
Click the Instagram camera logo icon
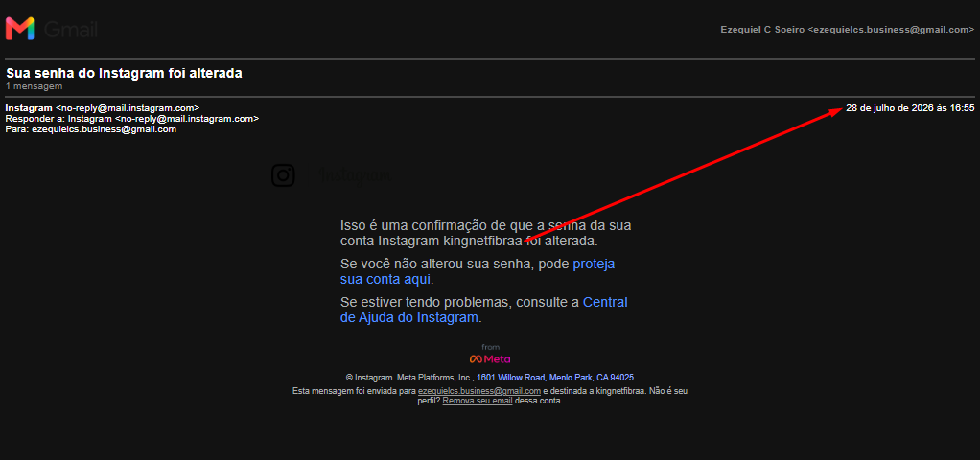[283, 175]
